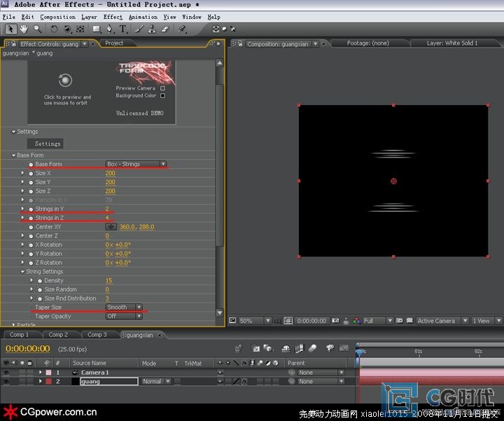Click the Take Snapshot camera icon
The height and width of the screenshot is (421, 504).
click(x=335, y=321)
